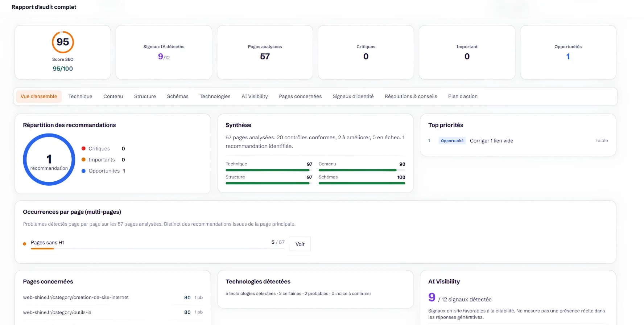
Task: Click the Opportunités 1 summary card
Action: [x=568, y=52]
